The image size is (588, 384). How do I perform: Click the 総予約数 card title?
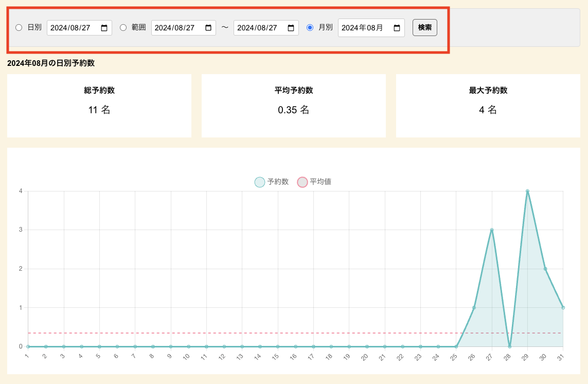point(99,91)
